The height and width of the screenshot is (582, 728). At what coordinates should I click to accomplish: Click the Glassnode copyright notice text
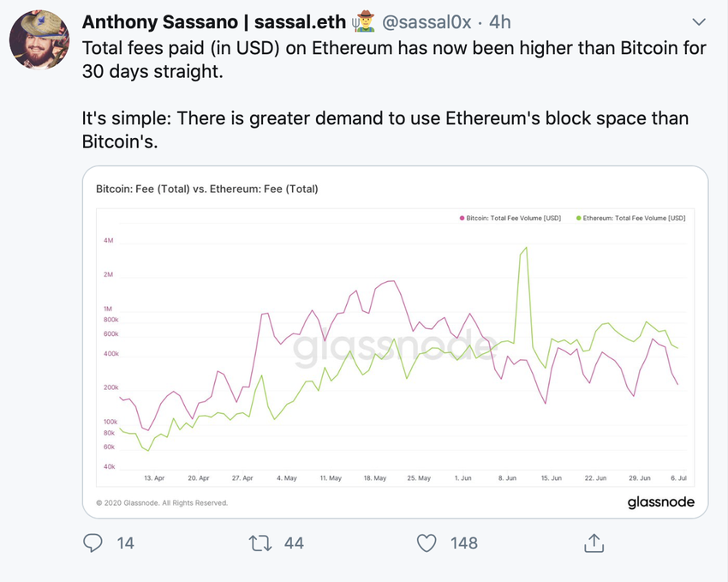coord(161,503)
